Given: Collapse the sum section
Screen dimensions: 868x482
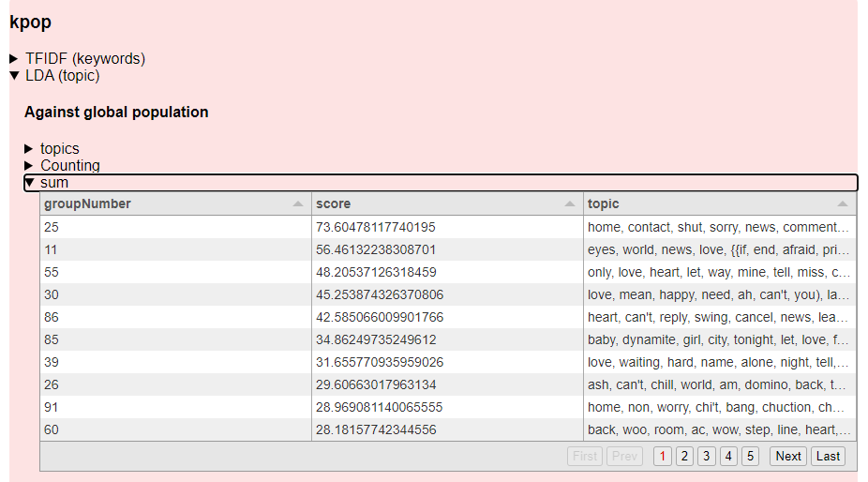Looking at the screenshot, I should click(441, 182).
